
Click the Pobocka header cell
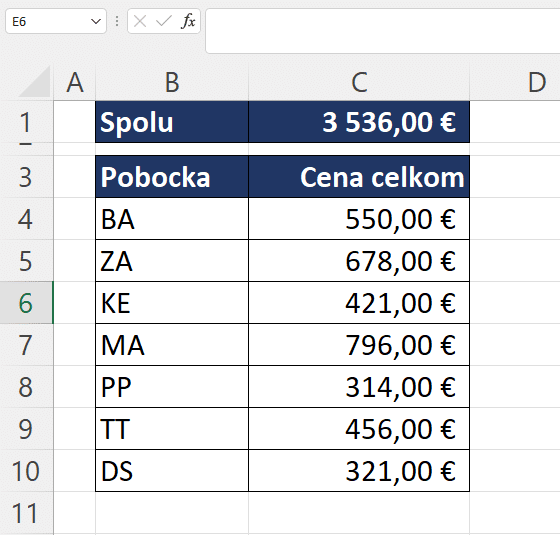tap(172, 177)
